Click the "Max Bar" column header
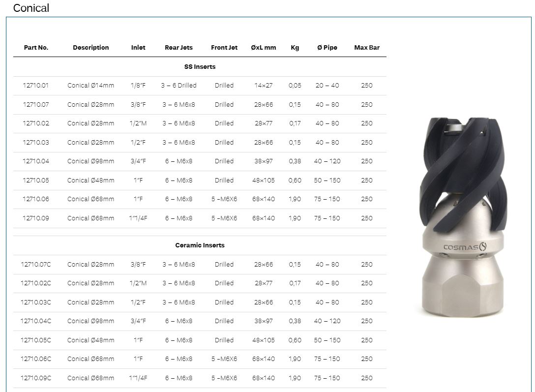This screenshot has height=392, width=535. [x=366, y=48]
